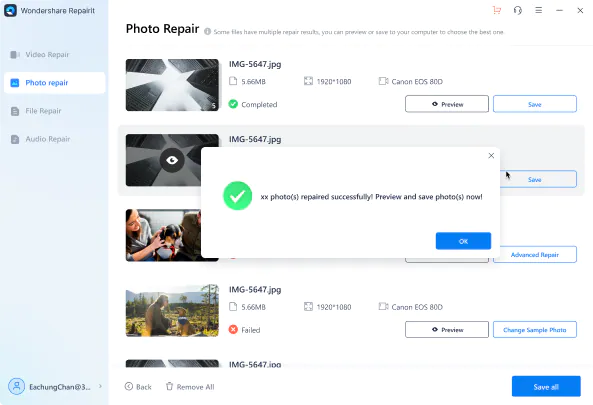Click the green Completed status icon
The image size is (593, 405).
pos(233,104)
